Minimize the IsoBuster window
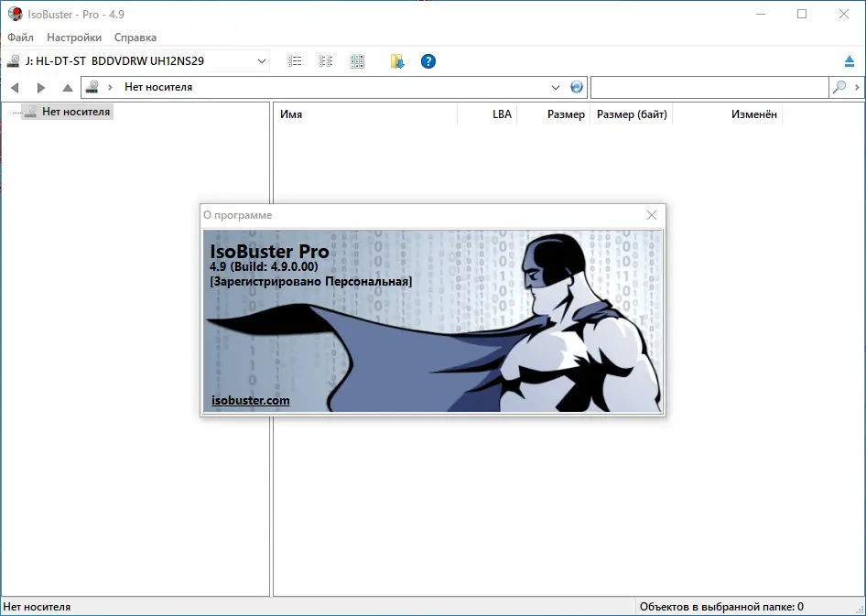This screenshot has width=866, height=616. click(x=761, y=15)
